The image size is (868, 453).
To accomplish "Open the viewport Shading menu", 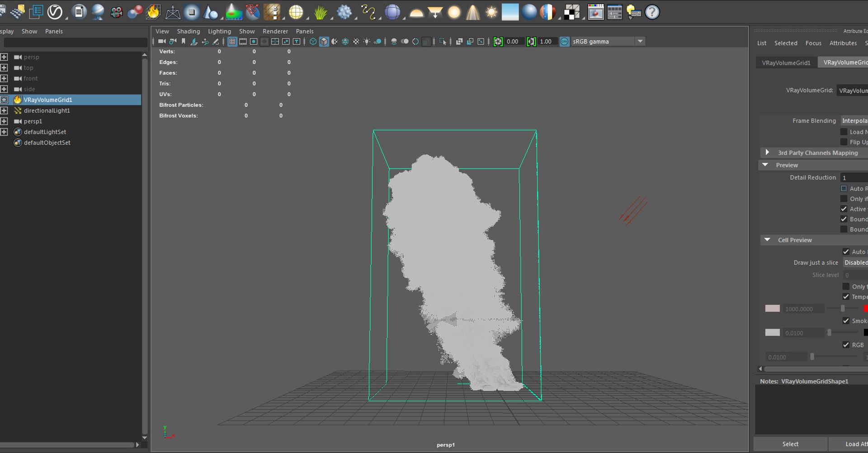I will click(189, 31).
